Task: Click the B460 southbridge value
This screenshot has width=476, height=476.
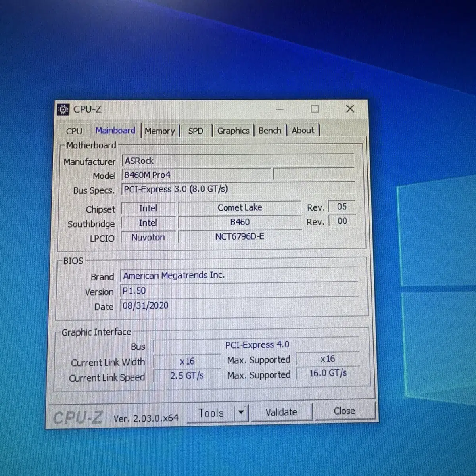Action: [x=240, y=222]
